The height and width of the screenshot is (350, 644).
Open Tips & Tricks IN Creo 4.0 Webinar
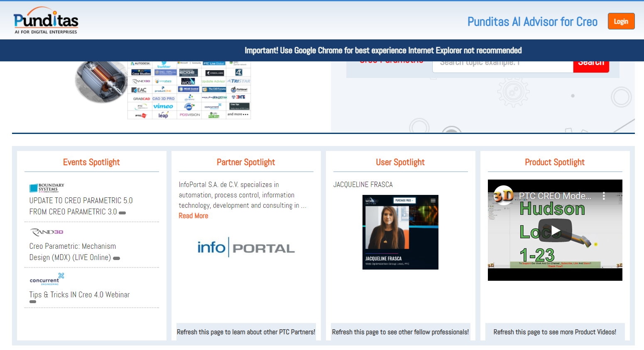click(79, 294)
